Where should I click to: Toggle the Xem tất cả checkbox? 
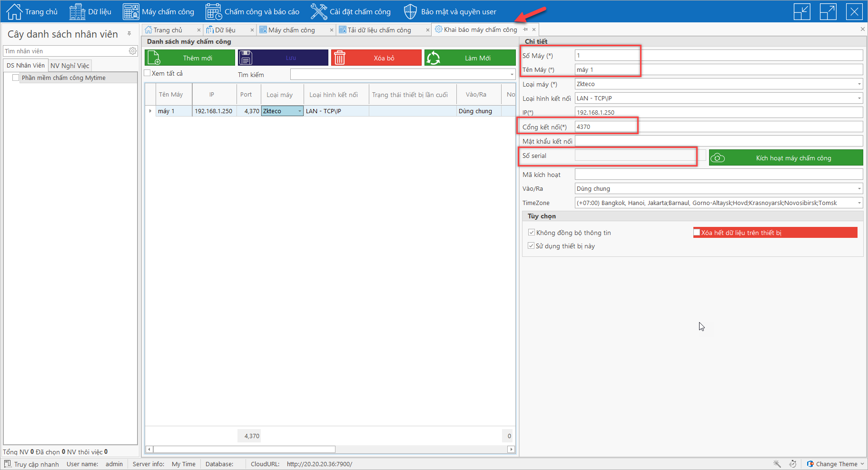(x=148, y=73)
